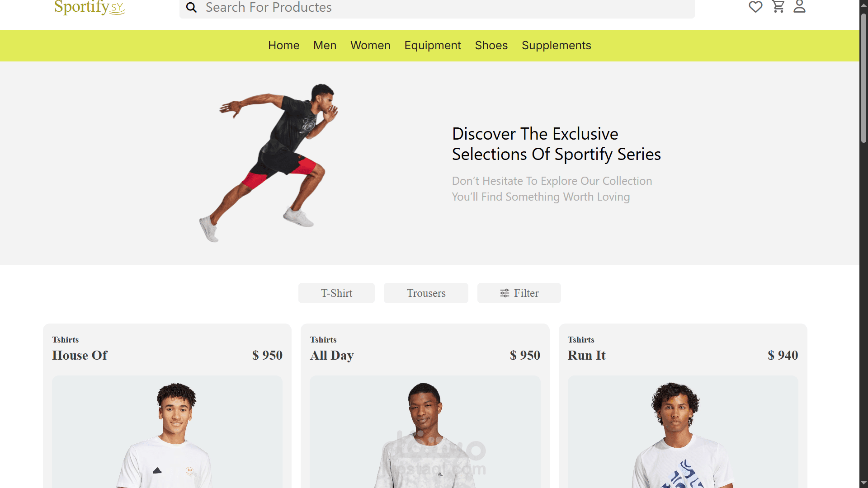The width and height of the screenshot is (868, 488).
Task: Type in Search For Products field
Action: point(434,7)
